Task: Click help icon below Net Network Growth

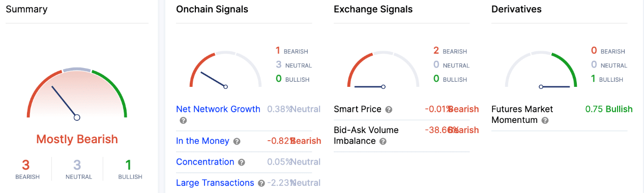Action: click(x=183, y=121)
